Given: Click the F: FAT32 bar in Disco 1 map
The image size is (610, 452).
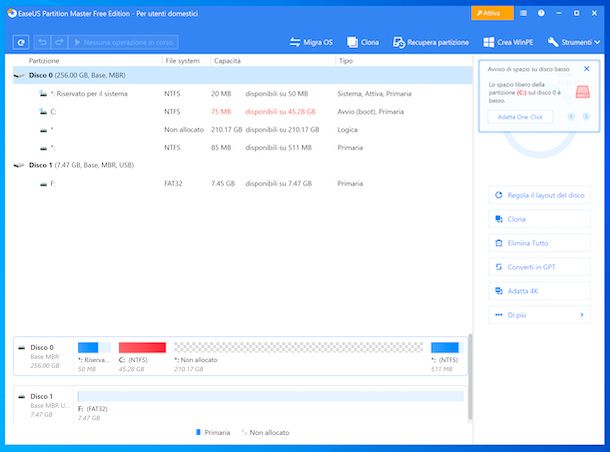Looking at the screenshot, I should point(271,396).
